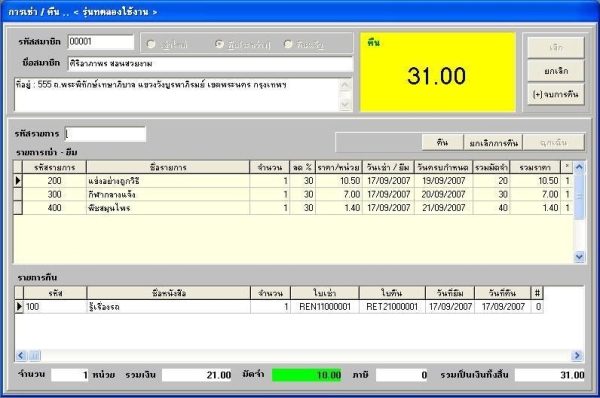Click item code cell 200
The height and width of the screenshot is (398, 600).
[54, 181]
